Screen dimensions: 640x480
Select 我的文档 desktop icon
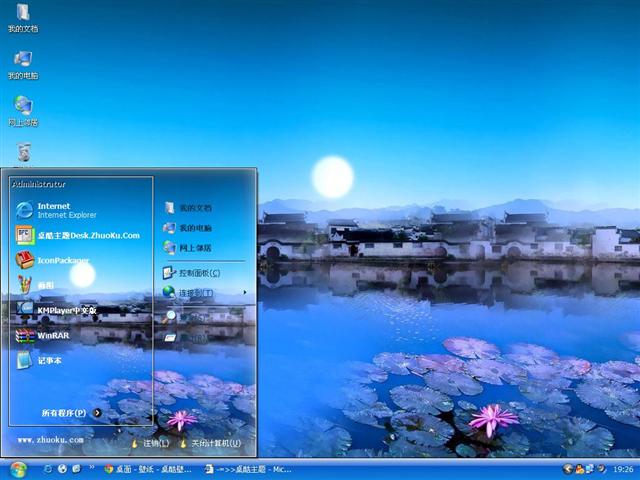(23, 17)
